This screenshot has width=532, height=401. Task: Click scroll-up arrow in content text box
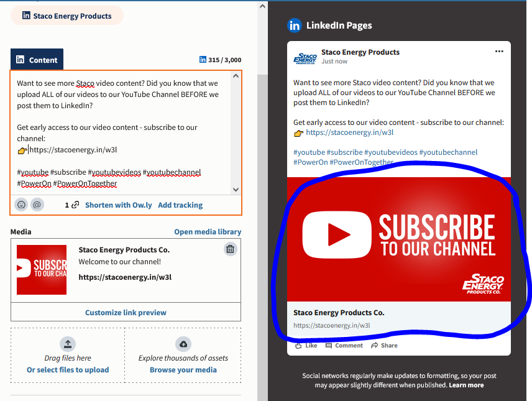(236, 76)
